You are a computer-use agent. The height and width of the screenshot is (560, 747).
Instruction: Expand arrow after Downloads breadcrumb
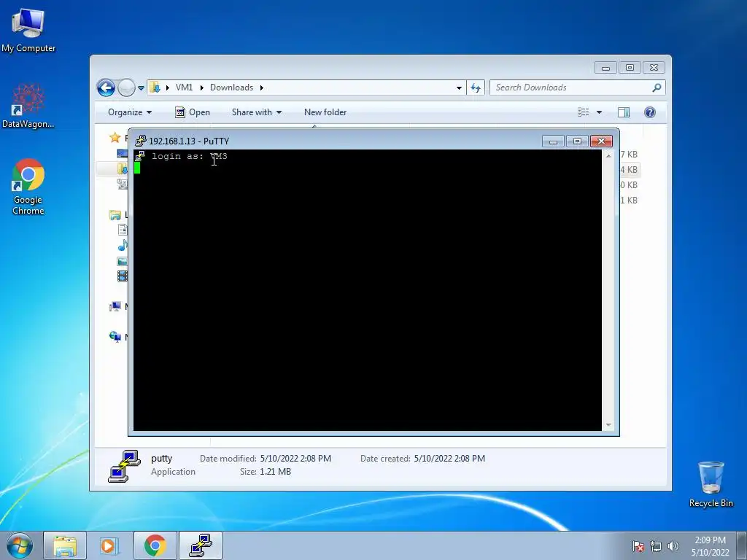262,87
